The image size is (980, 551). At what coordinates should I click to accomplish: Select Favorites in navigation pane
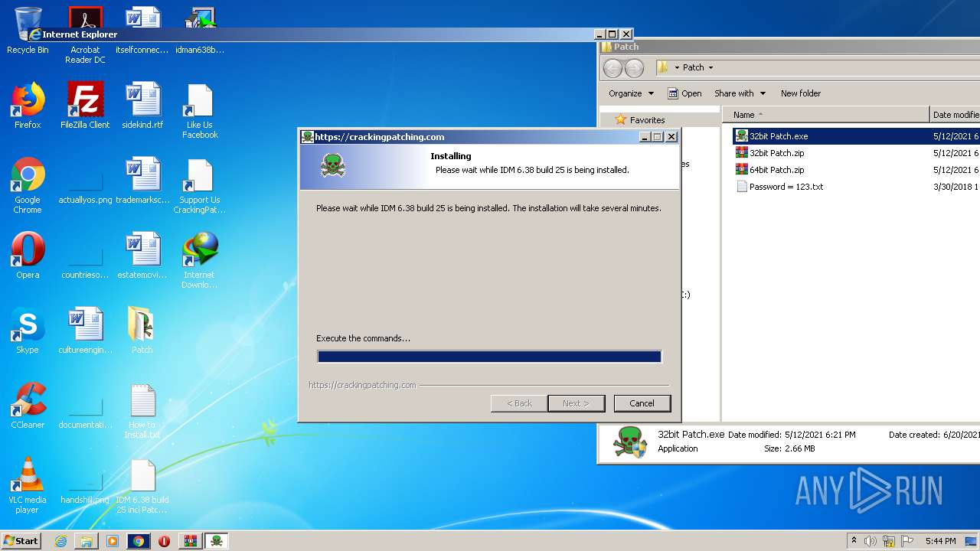point(647,120)
